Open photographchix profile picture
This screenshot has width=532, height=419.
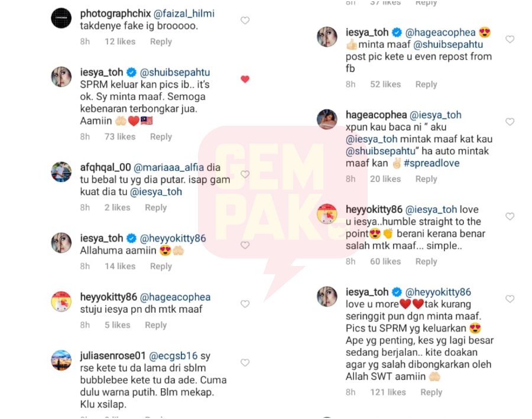coord(61,18)
